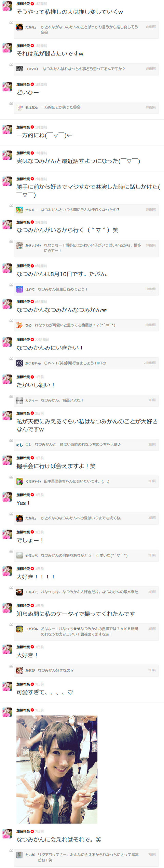
Task: Open the にし user name link
Action: (x=28, y=445)
